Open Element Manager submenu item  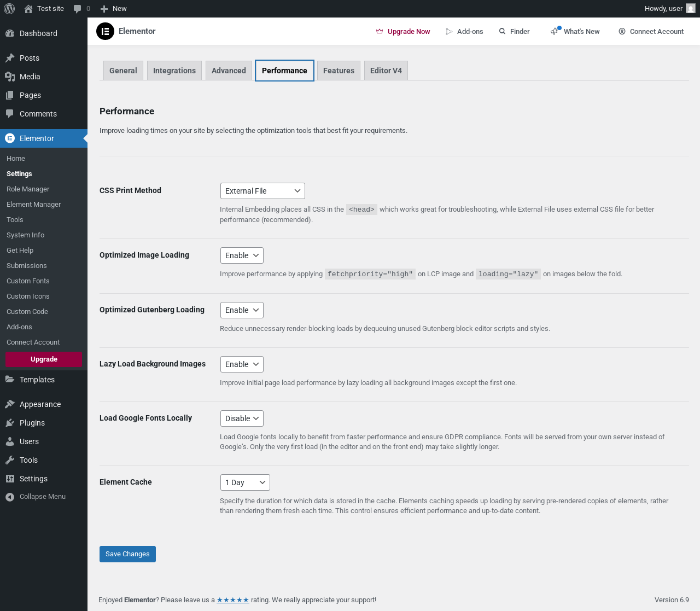[x=44, y=205]
